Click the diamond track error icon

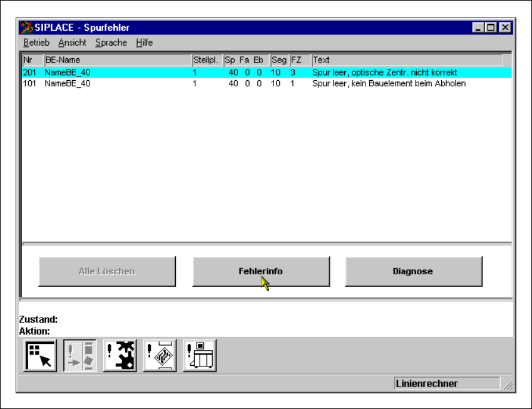tap(160, 355)
